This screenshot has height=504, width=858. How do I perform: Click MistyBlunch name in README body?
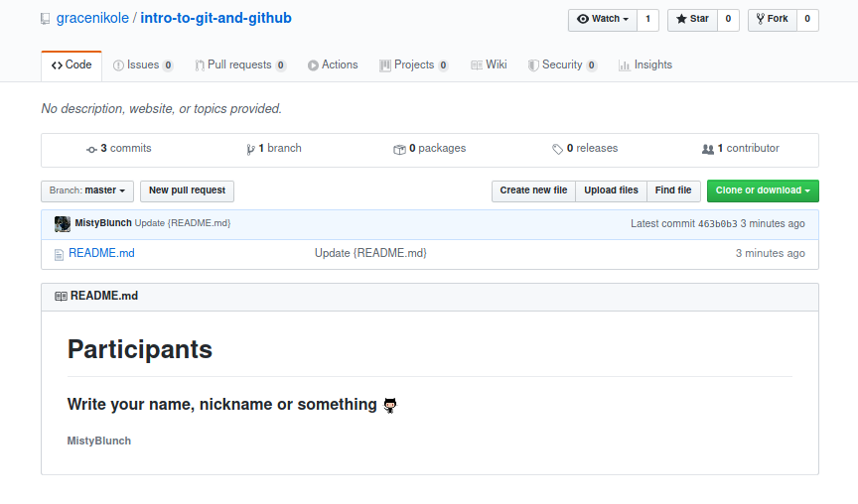point(99,441)
